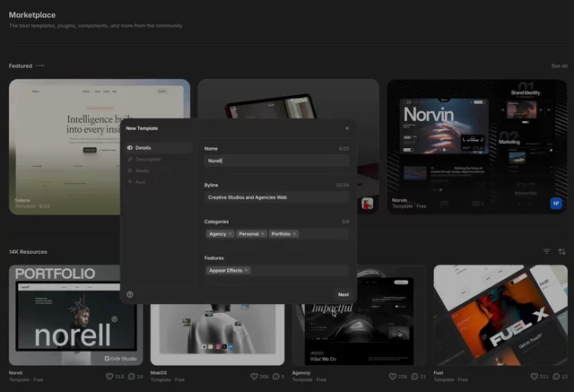Click the MakOS template title text
The height and width of the screenshot is (392, 574).
pyautogui.click(x=159, y=373)
